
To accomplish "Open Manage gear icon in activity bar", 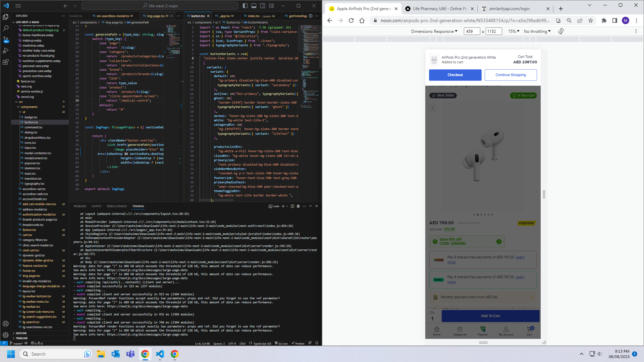I will (x=6, y=335).
